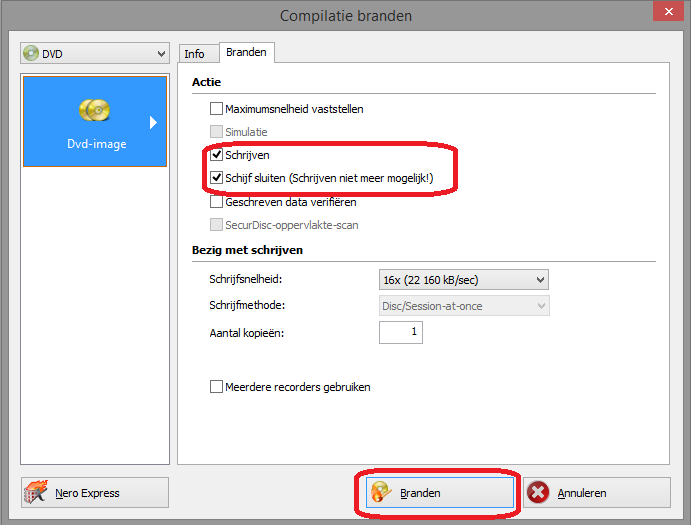This screenshot has width=691, height=525.
Task: Click the Schrijfmethode: label
Action: [247, 305]
